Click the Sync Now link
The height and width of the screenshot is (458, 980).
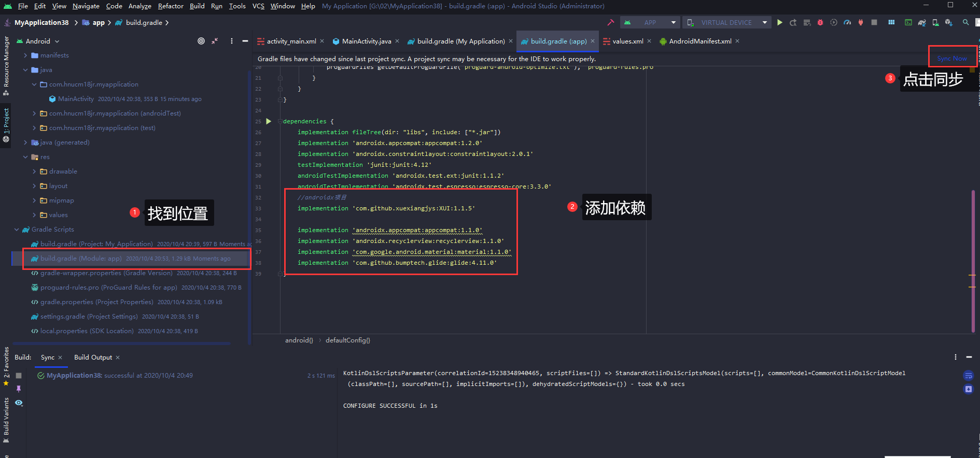[952, 59]
